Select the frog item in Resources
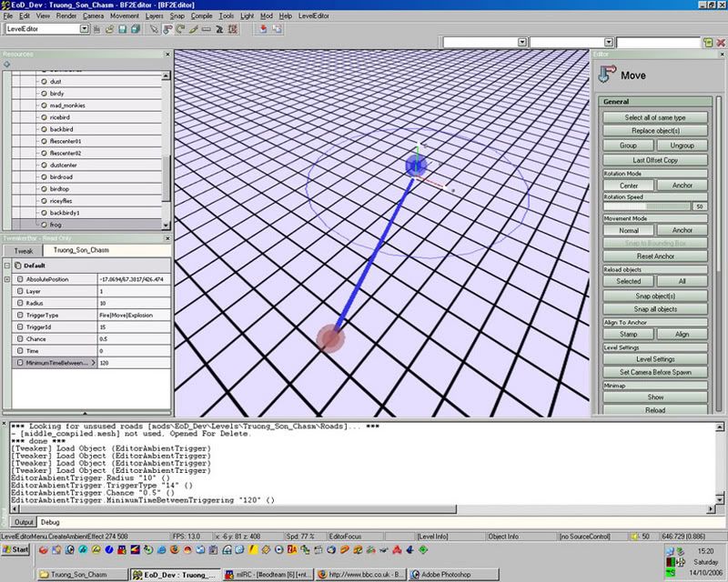Viewport: 728px width, 582px height. pyautogui.click(x=56, y=225)
